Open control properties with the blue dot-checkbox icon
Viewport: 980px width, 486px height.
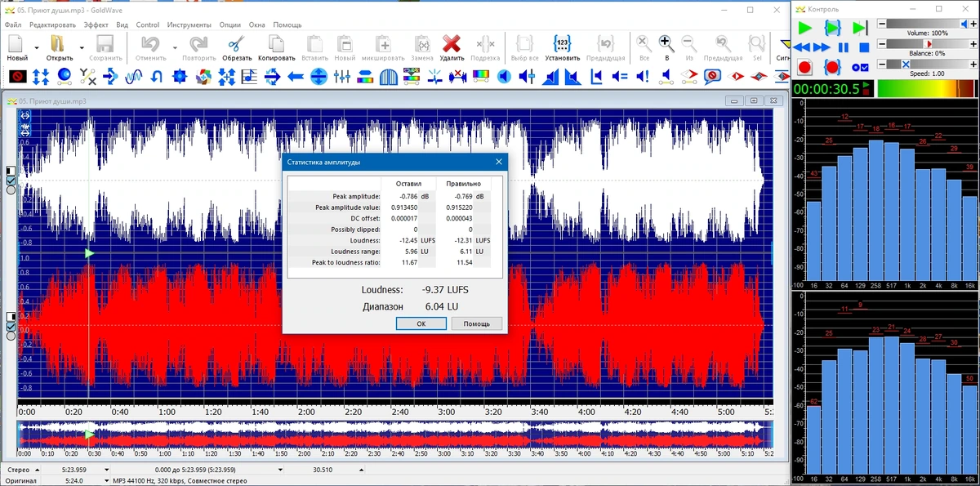(x=860, y=67)
